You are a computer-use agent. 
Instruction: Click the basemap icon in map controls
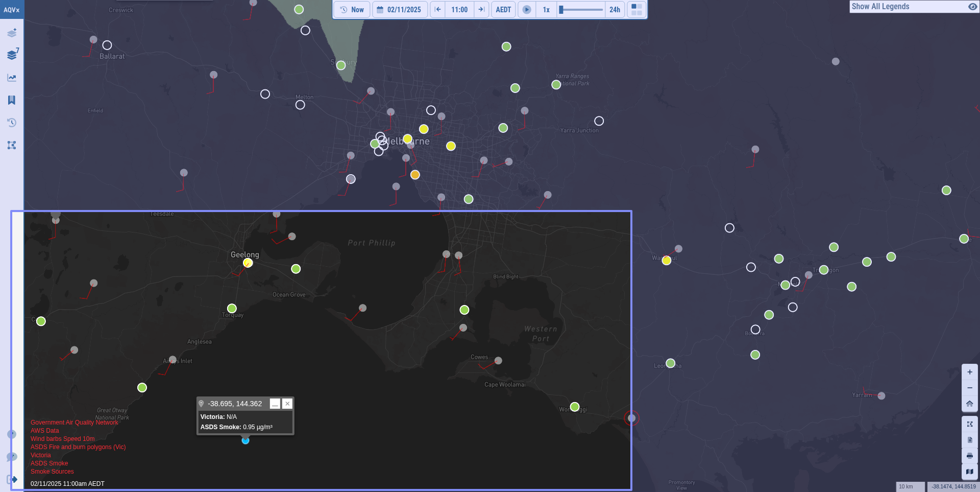click(970, 472)
